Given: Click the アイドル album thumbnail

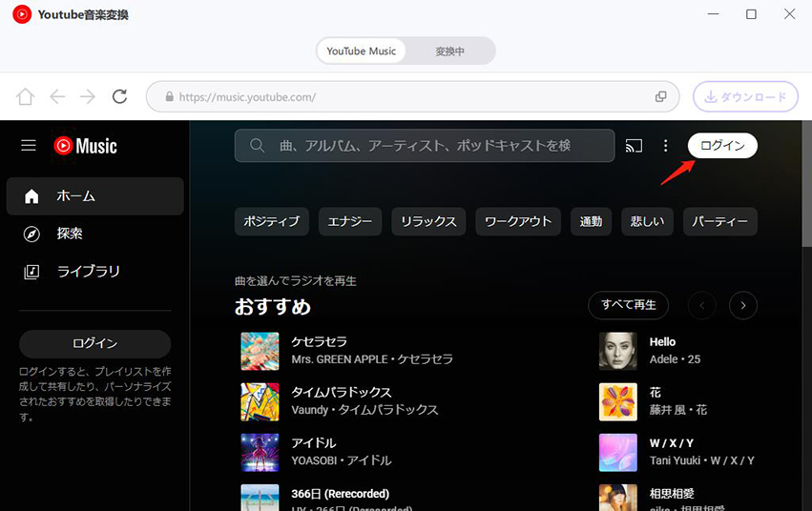Looking at the screenshot, I should click(x=260, y=453).
